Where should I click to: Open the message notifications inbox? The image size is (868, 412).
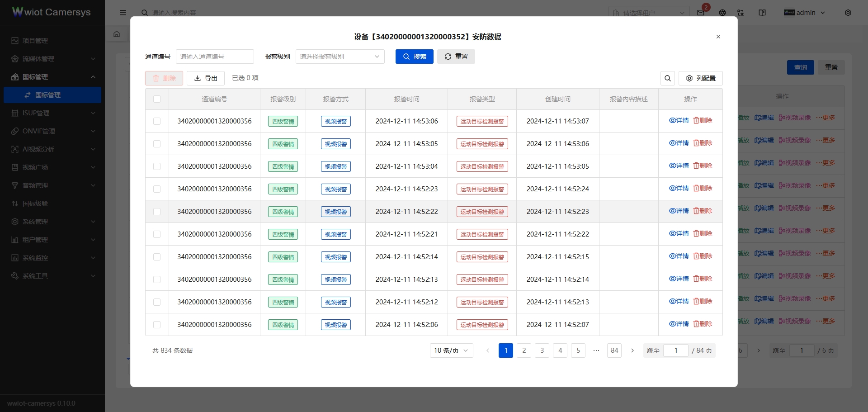tap(700, 12)
